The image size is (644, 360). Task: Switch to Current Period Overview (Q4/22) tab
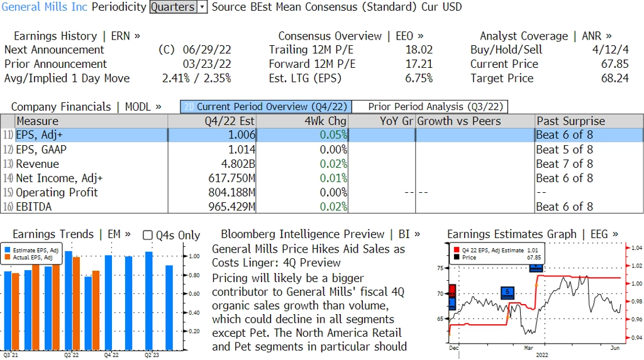point(266,107)
